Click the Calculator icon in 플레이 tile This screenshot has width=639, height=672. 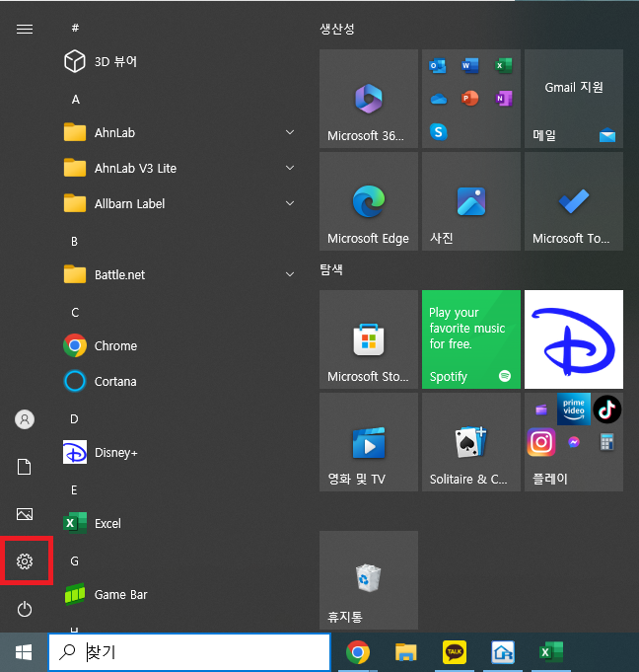606,442
